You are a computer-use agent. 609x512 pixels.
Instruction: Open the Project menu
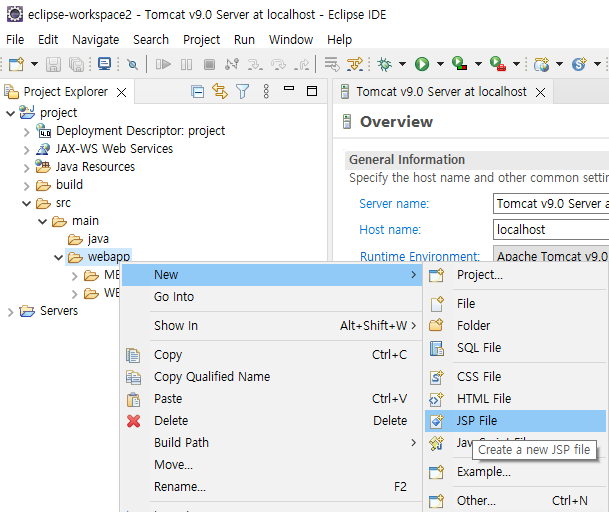pos(201,40)
